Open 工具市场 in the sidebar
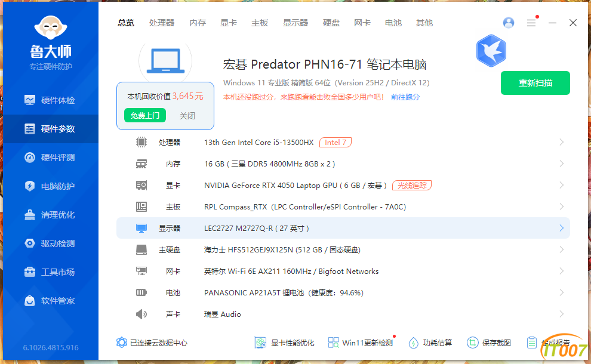Screen dimensions: 591x364 coord(51,272)
